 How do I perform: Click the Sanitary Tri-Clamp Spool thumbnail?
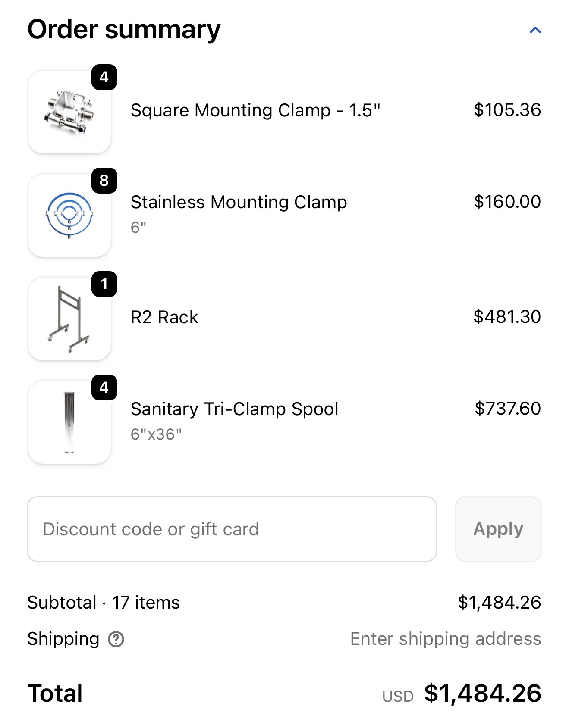[69, 422]
